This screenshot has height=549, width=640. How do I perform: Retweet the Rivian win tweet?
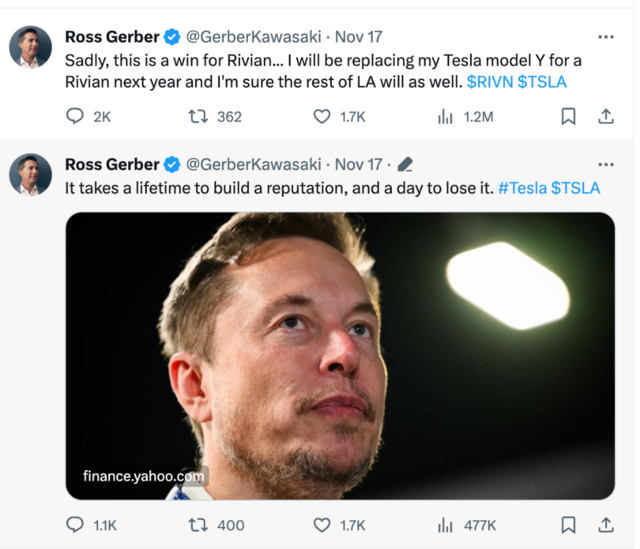[198, 116]
